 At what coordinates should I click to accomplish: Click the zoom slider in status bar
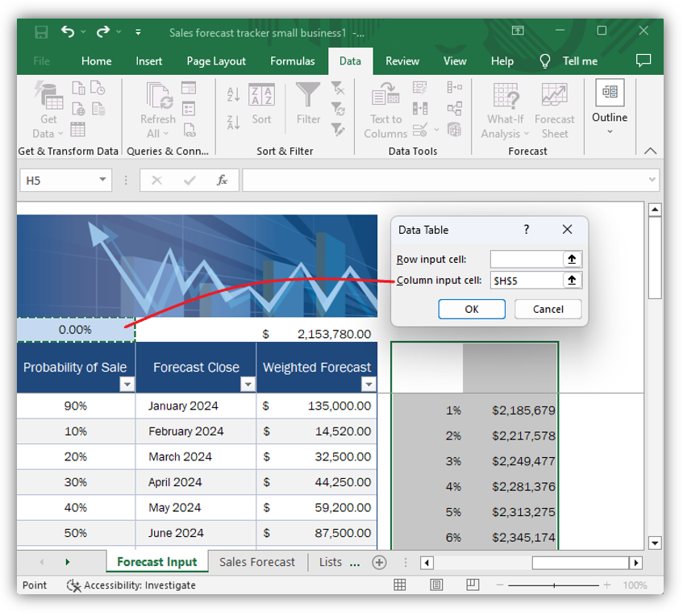point(554,585)
